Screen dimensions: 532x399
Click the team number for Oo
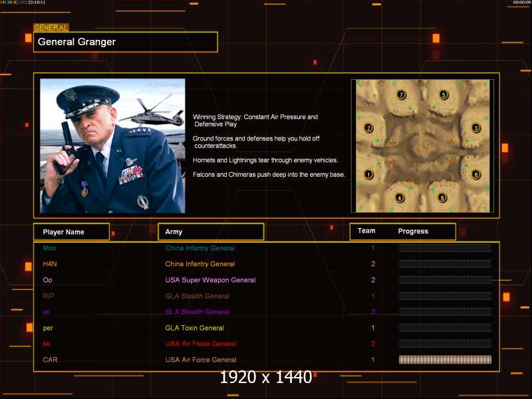click(x=373, y=280)
